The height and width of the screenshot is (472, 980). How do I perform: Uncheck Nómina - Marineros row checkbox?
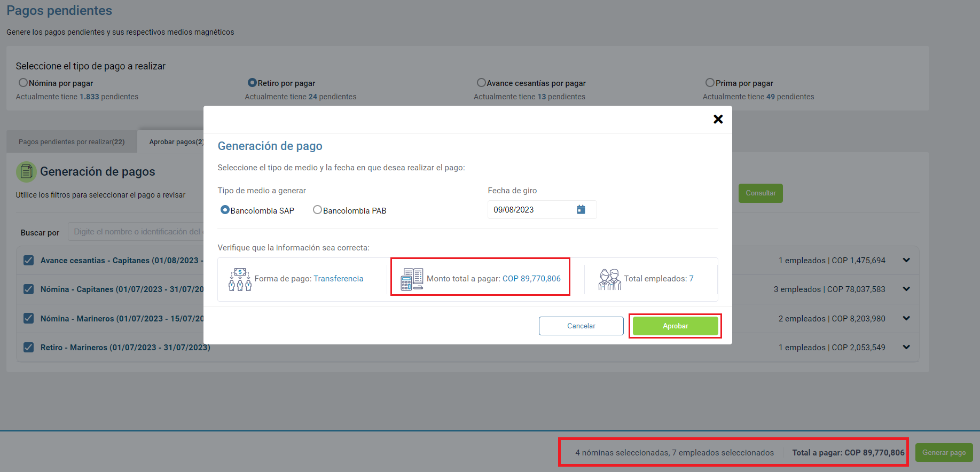(x=29, y=319)
